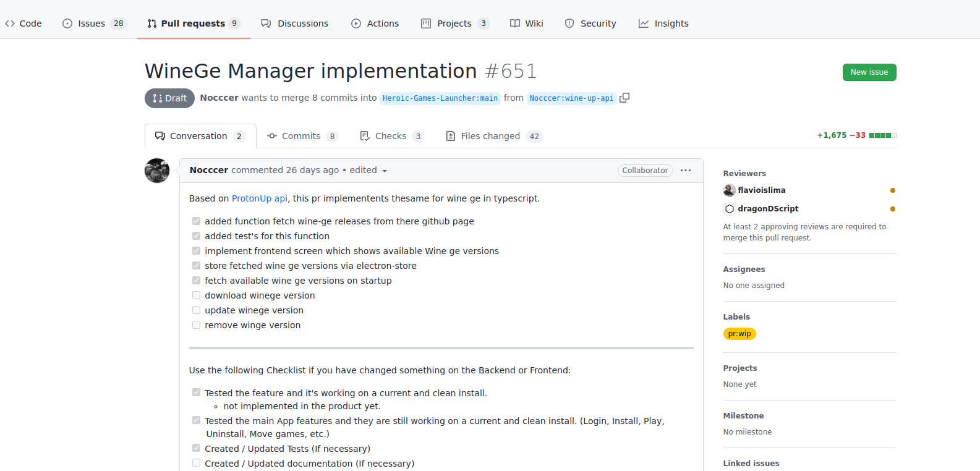980x471 pixels.
Task: Click the Projects board icon
Action: [x=426, y=23]
